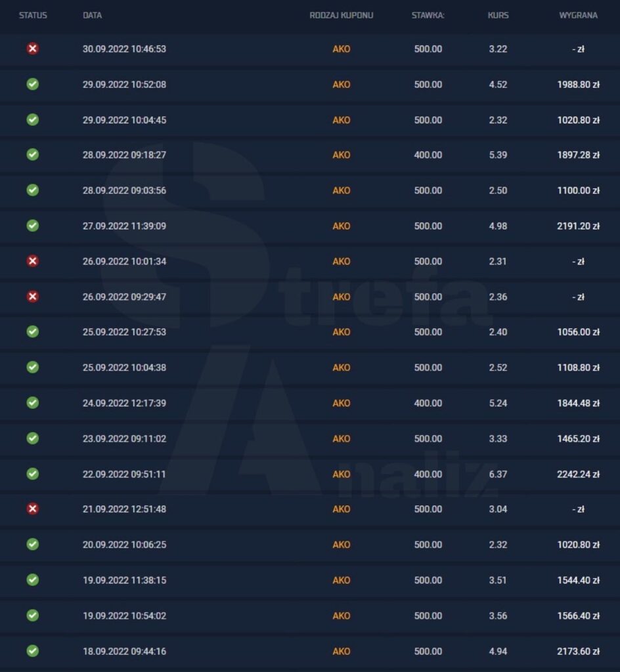Select the winnings value 2191.20 zł

(x=578, y=226)
